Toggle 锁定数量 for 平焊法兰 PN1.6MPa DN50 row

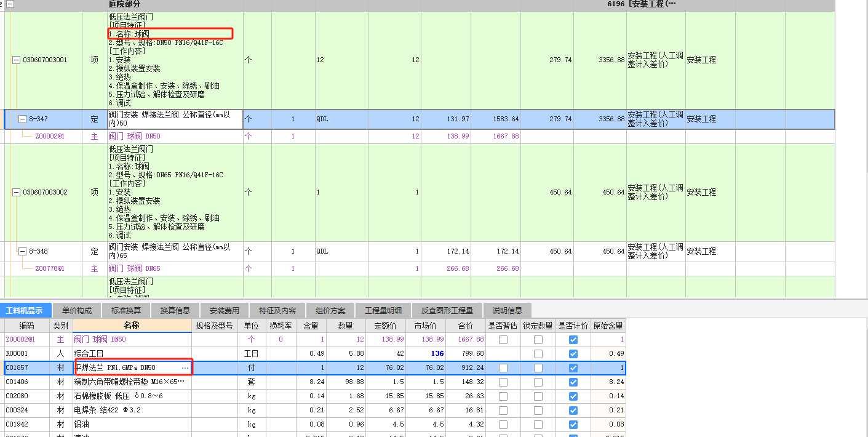[538, 368]
